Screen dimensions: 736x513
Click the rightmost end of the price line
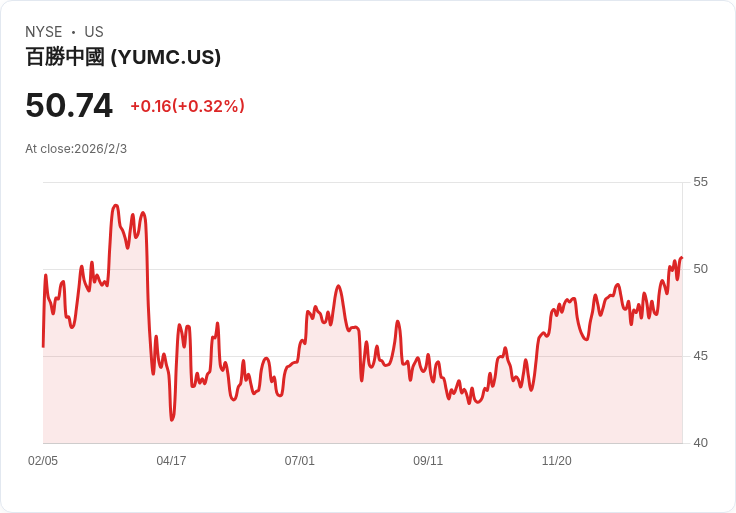pos(682,257)
